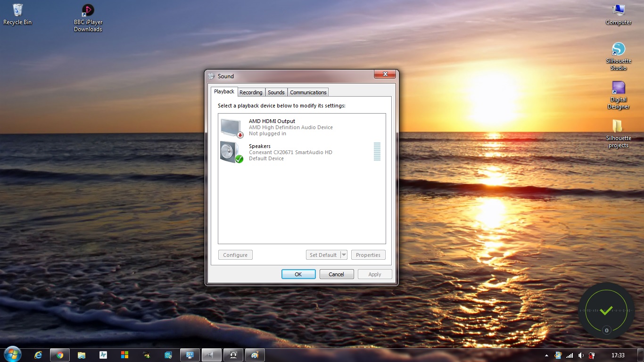
Task: Switch to the Communications tab
Action: (x=308, y=92)
